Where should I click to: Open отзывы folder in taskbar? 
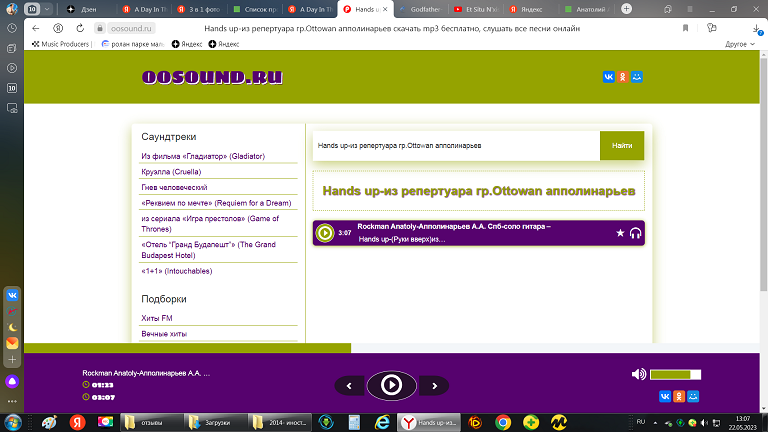[x=151, y=422]
